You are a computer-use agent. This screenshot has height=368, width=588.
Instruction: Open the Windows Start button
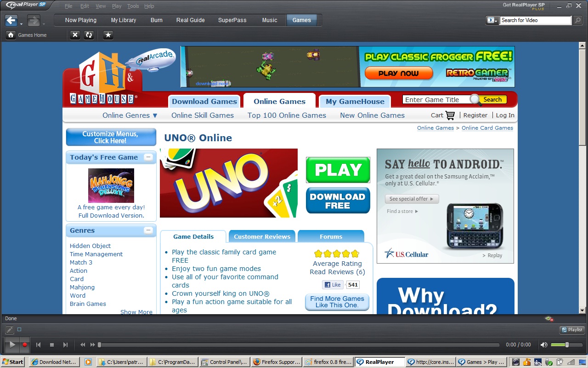tap(12, 362)
